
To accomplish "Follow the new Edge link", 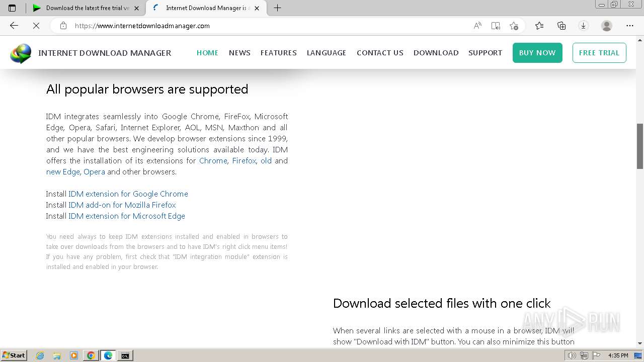I will coord(63,172).
